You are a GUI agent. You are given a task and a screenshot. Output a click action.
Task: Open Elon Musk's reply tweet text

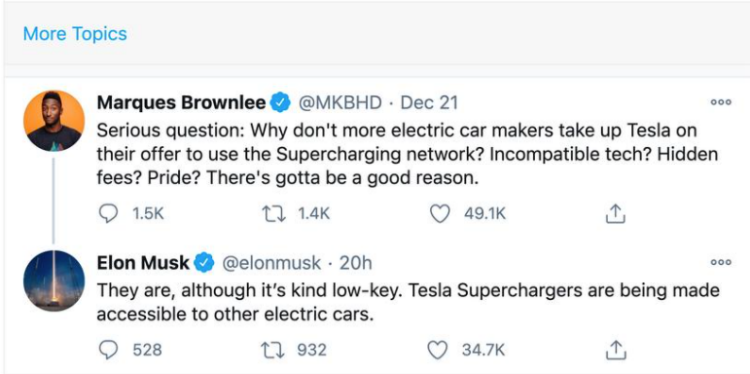pyautogui.click(x=408, y=303)
